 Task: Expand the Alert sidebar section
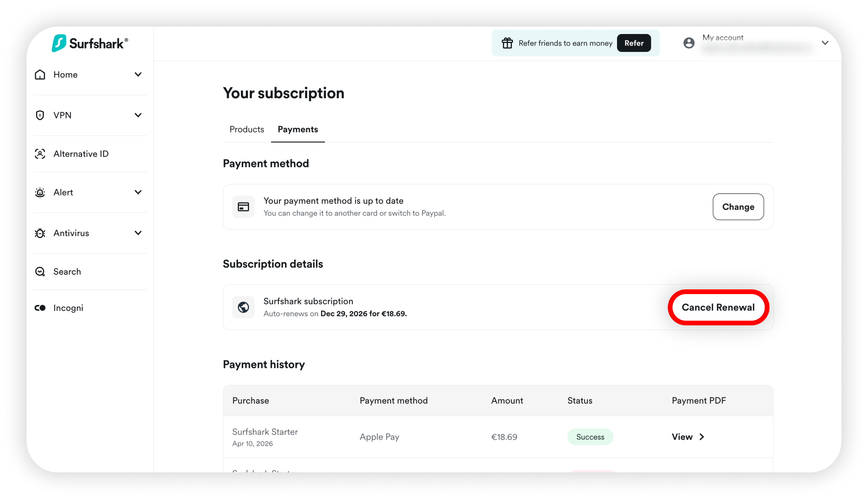point(138,192)
